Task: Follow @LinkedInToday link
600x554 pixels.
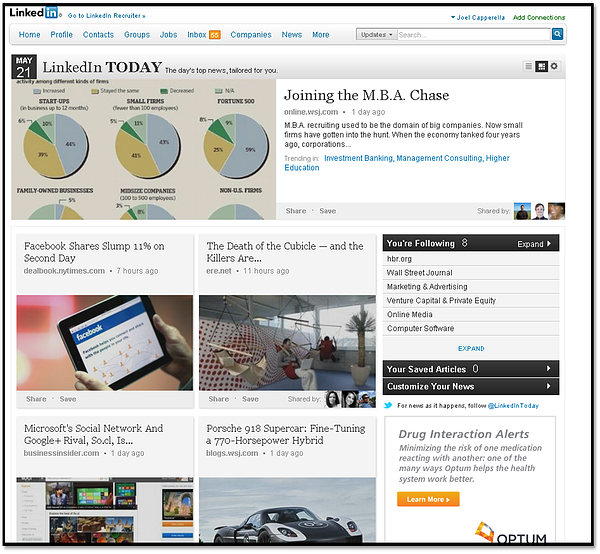Action: point(513,406)
